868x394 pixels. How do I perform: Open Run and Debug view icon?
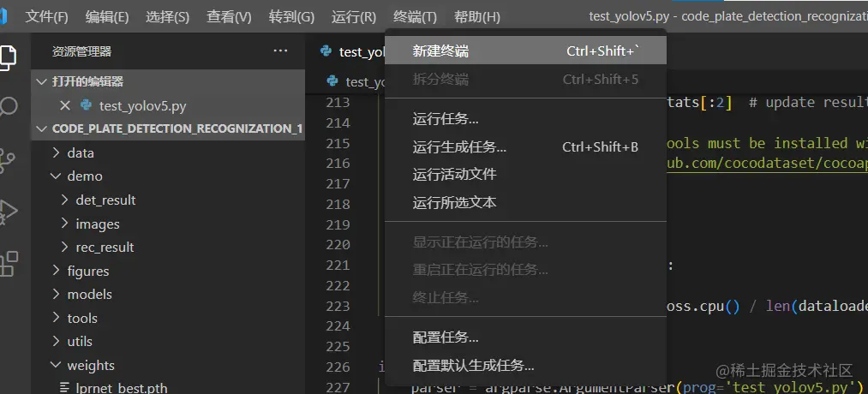pos(8,212)
